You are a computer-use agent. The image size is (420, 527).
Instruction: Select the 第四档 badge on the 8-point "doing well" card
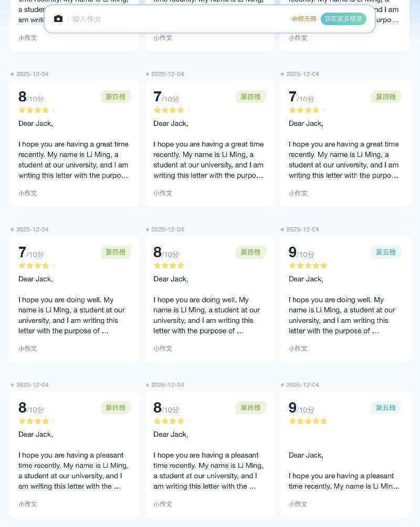click(251, 252)
